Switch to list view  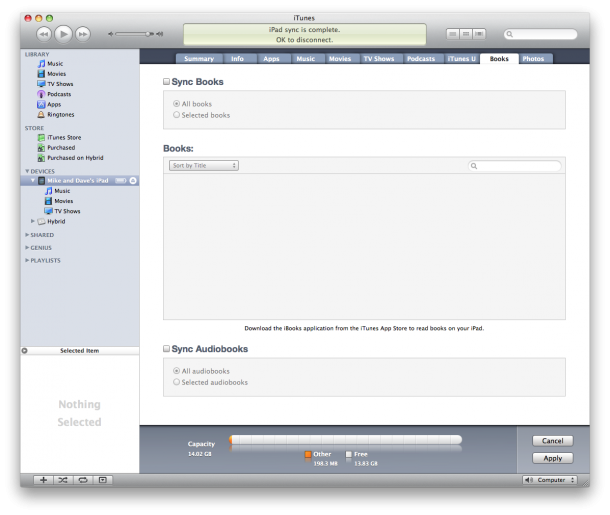452,34
